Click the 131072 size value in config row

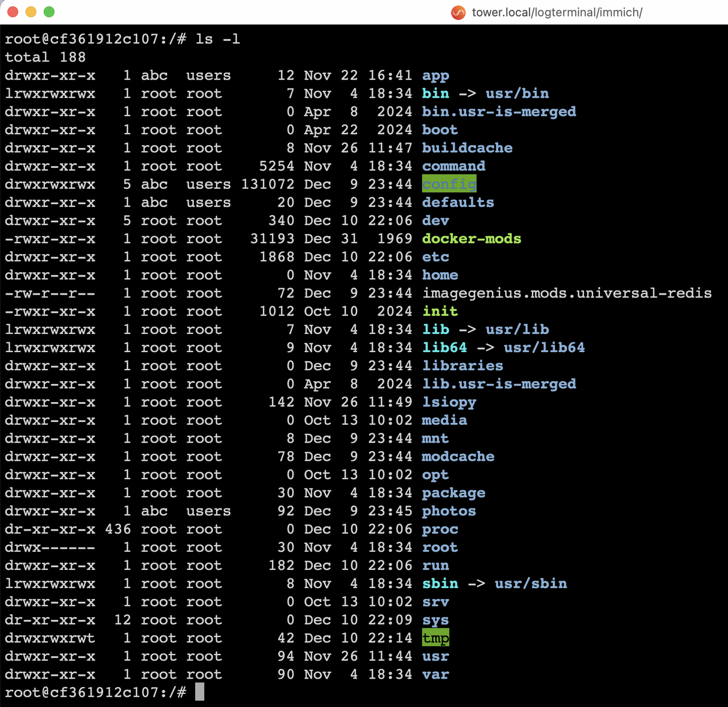tap(268, 184)
